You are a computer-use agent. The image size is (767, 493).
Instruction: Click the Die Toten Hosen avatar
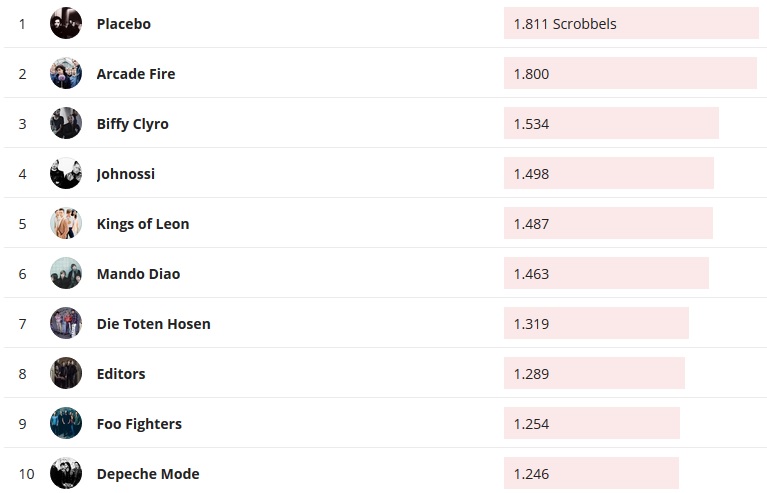(x=66, y=323)
